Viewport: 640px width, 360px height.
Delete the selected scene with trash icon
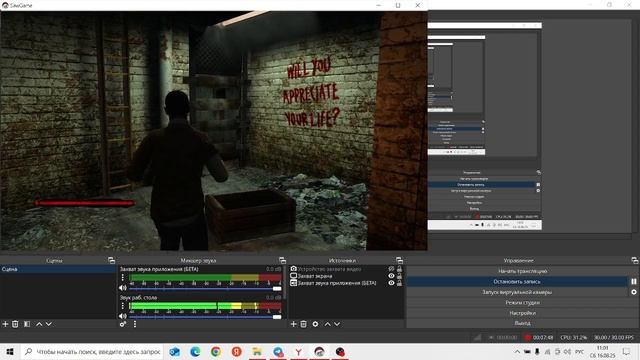(x=15, y=324)
